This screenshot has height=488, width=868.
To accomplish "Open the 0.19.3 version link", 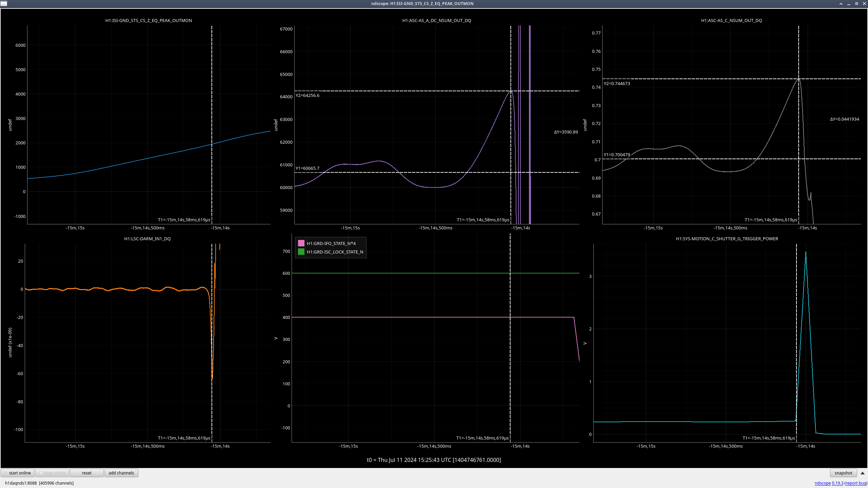I will [x=837, y=483].
